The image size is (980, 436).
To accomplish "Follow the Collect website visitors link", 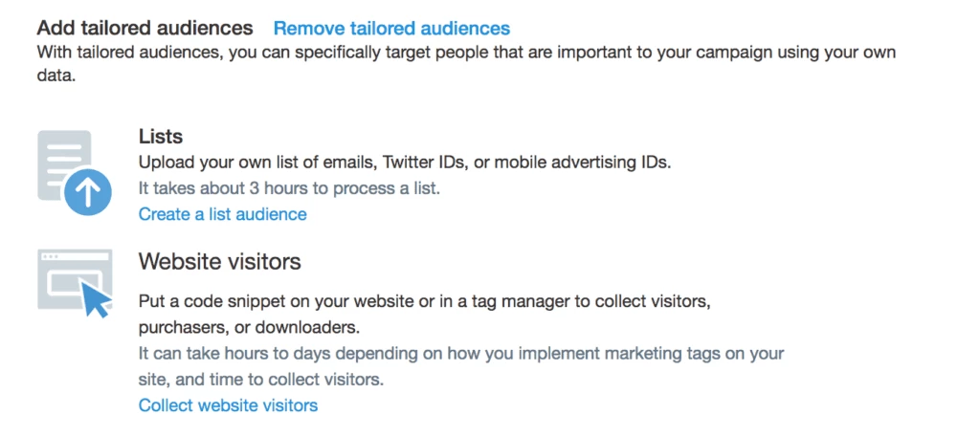I will [228, 405].
